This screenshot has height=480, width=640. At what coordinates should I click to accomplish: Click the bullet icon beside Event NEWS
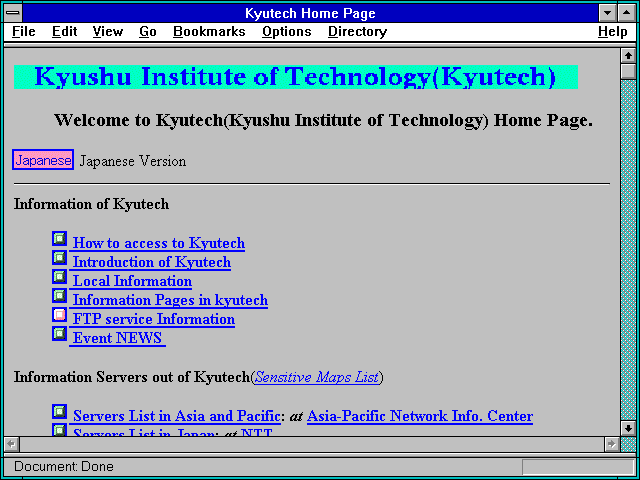click(60, 334)
